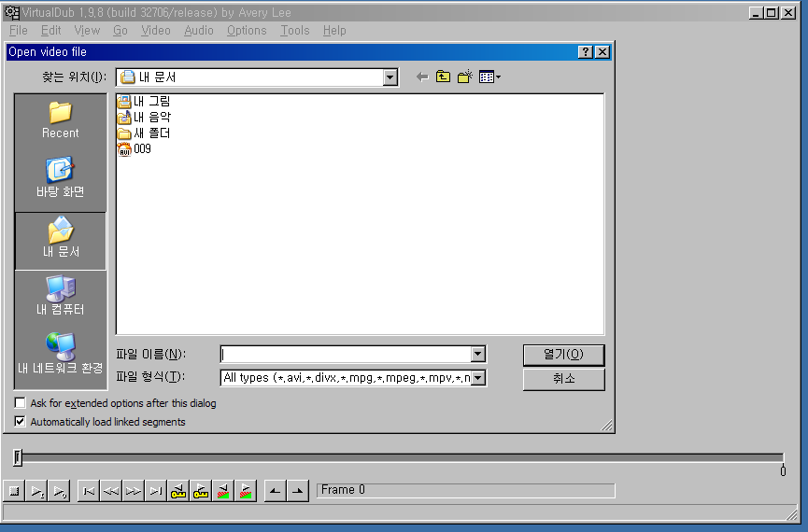Seek to next scene change
The image size is (808, 532).
(x=246, y=491)
